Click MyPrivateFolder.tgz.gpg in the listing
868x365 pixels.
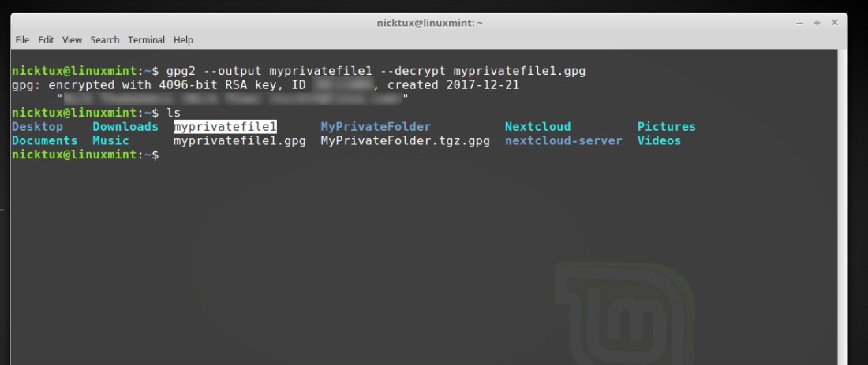coord(405,141)
